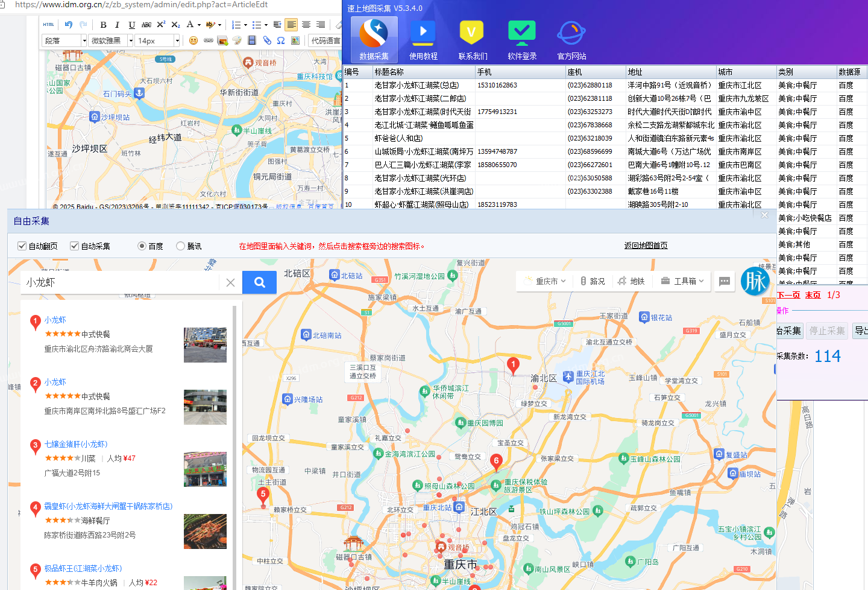The image size is (868, 590).
Task: Go to 下一页 next page of results
Action: click(788, 295)
